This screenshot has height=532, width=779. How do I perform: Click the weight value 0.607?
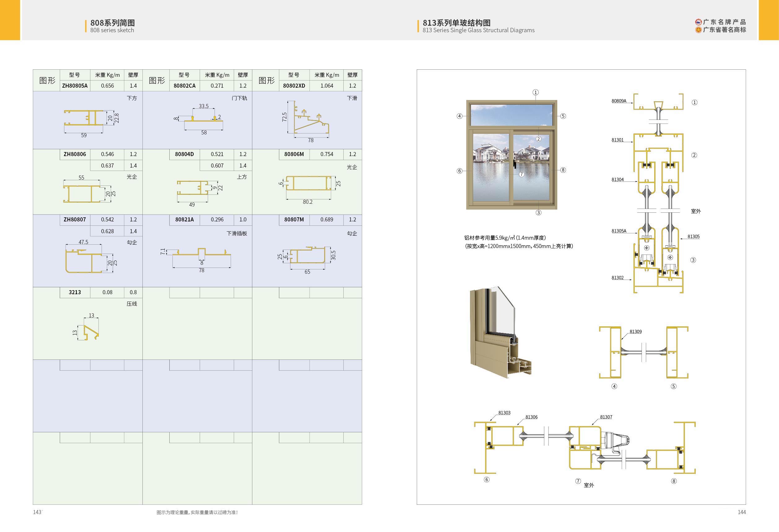(x=217, y=166)
